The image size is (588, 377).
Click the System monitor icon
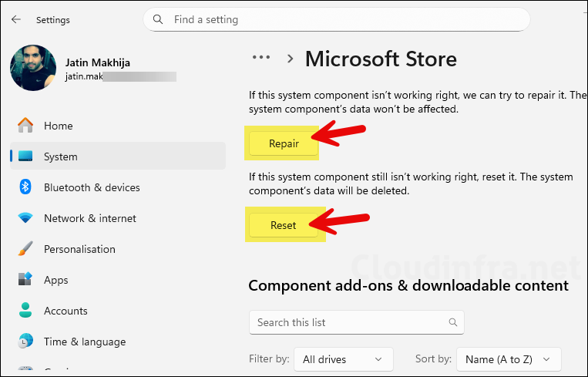(25, 156)
